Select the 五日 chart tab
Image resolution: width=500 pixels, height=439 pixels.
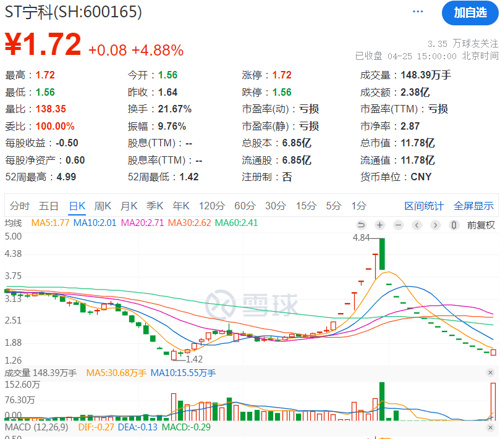click(x=49, y=206)
